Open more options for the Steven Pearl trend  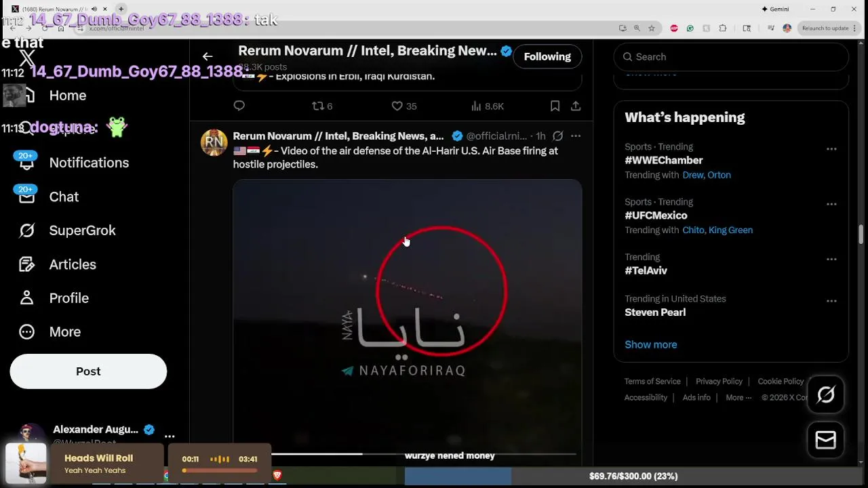tap(831, 301)
